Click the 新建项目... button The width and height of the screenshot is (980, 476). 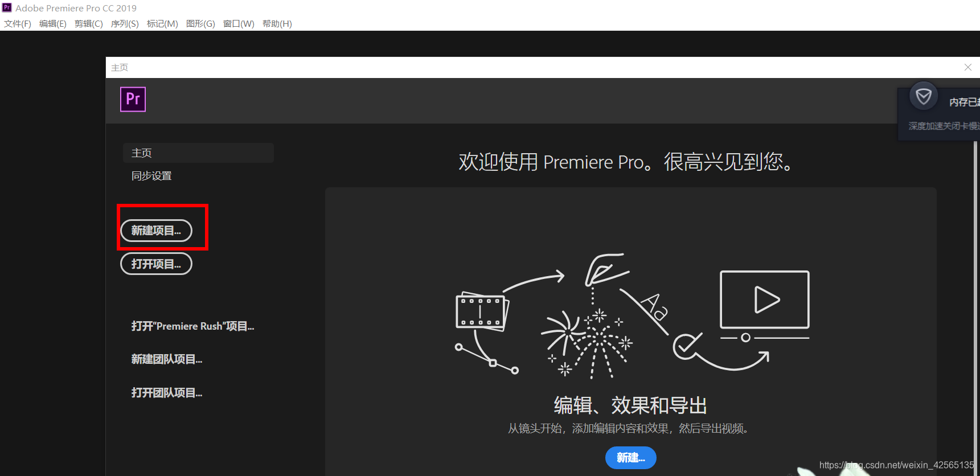(x=156, y=231)
